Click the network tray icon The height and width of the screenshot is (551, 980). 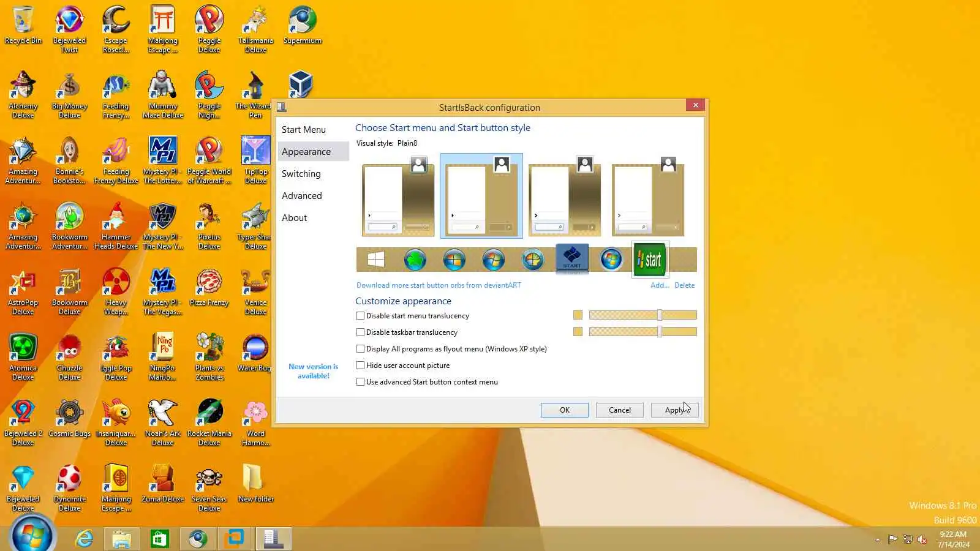point(908,539)
